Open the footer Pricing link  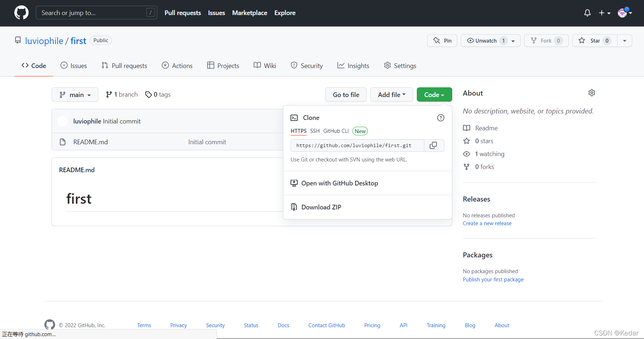click(372, 325)
